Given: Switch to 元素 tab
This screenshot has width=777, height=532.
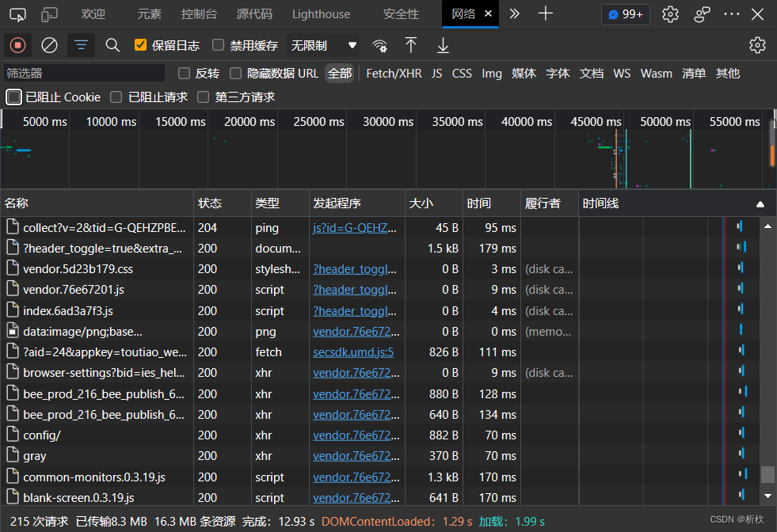Looking at the screenshot, I should 149,14.
